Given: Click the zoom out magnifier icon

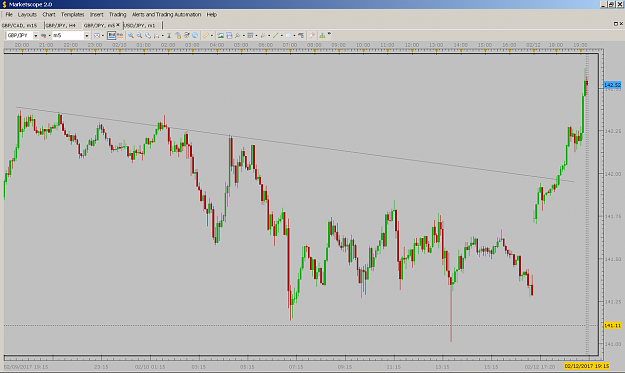Looking at the screenshot, I should [x=140, y=35].
